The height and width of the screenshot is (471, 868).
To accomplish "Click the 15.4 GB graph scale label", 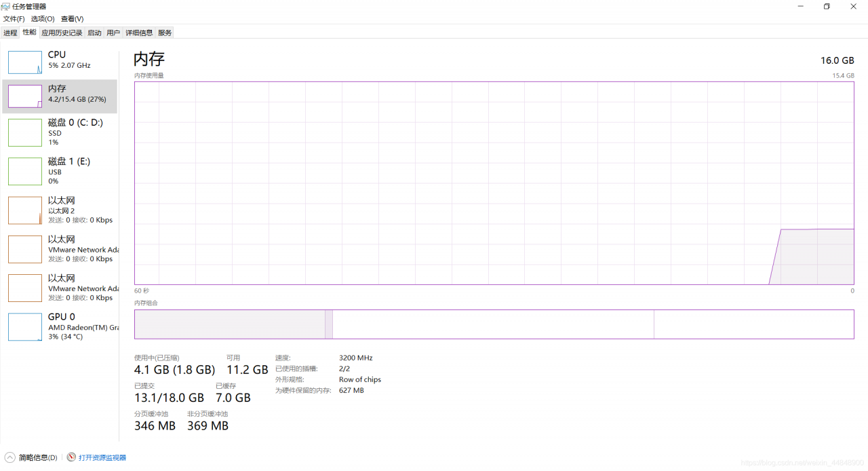I will point(843,75).
